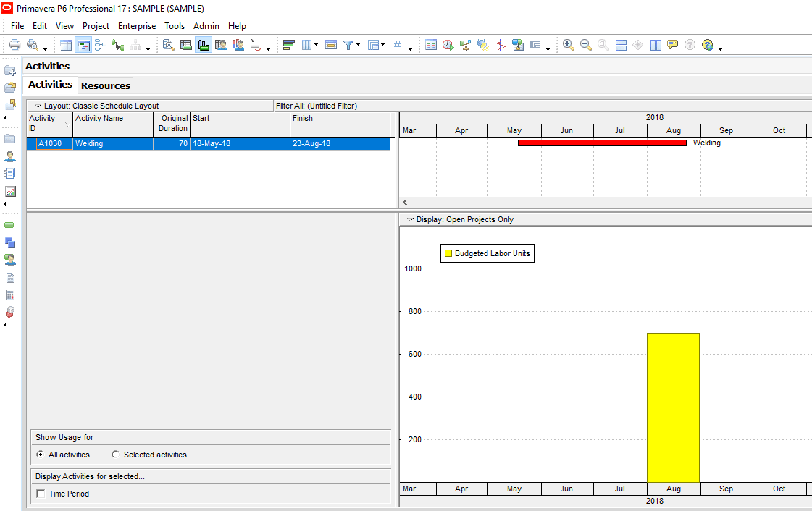812x511 pixels.
Task: Enable the Time Period checkbox
Action: click(41, 494)
